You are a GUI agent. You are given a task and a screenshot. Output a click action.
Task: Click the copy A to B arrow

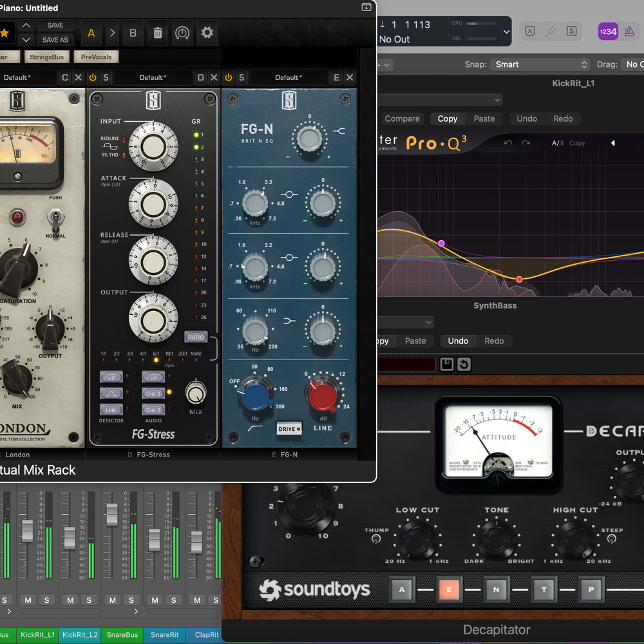111,32
